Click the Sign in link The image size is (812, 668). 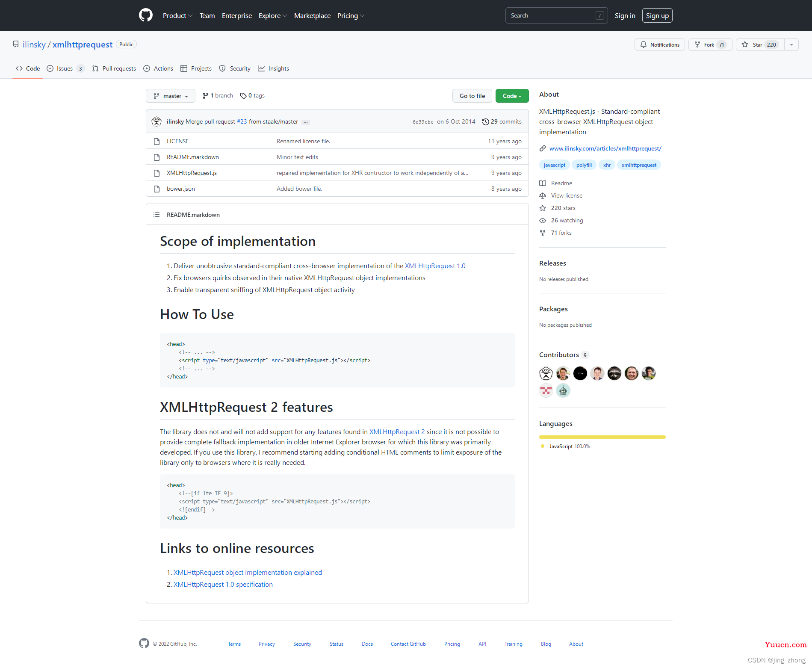(x=625, y=15)
